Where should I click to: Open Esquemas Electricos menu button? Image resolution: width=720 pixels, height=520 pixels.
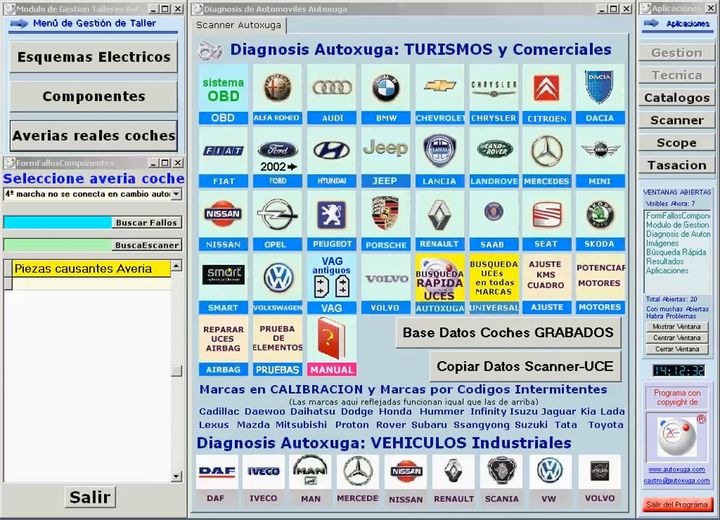[94, 57]
